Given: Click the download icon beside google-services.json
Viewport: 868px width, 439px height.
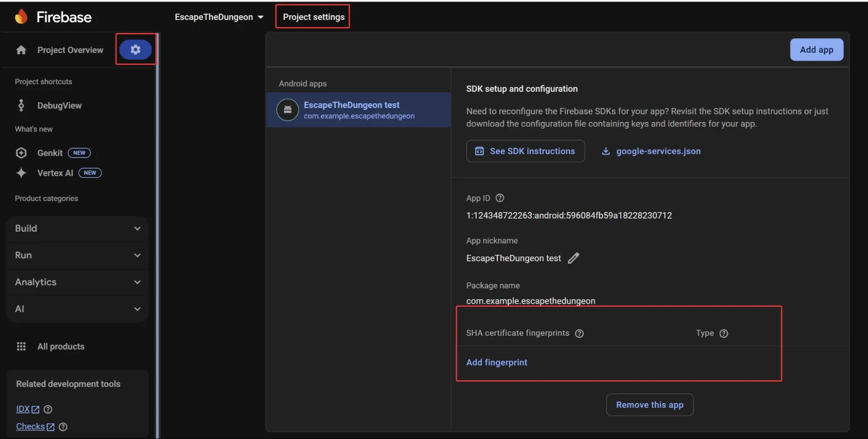Looking at the screenshot, I should [x=606, y=151].
